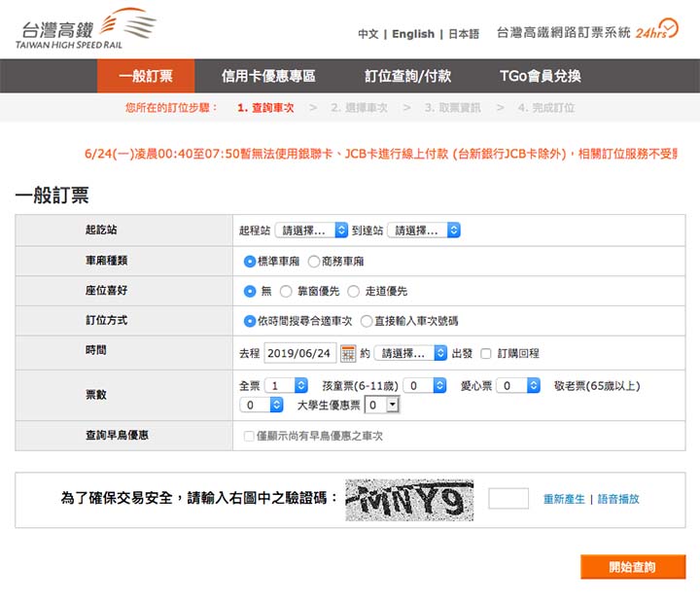Open the 起程站 station dropdown
This screenshot has height=602, width=700.
pyautogui.click(x=312, y=230)
